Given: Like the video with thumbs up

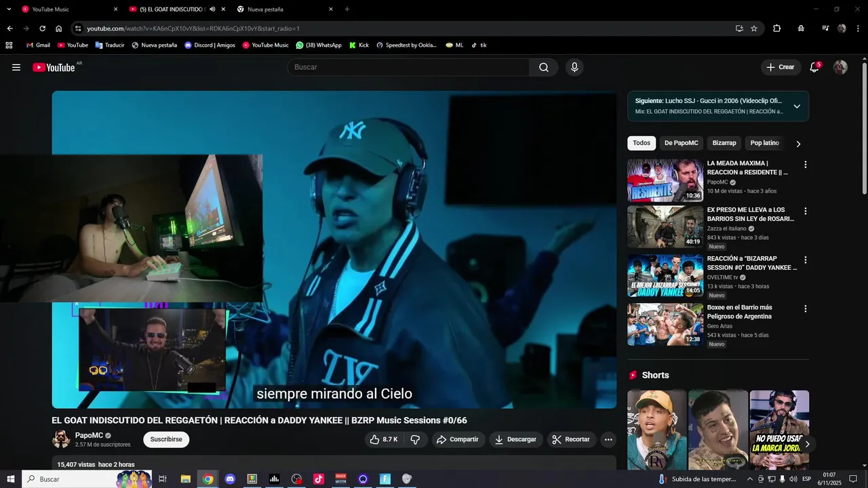Looking at the screenshot, I should pos(384,439).
